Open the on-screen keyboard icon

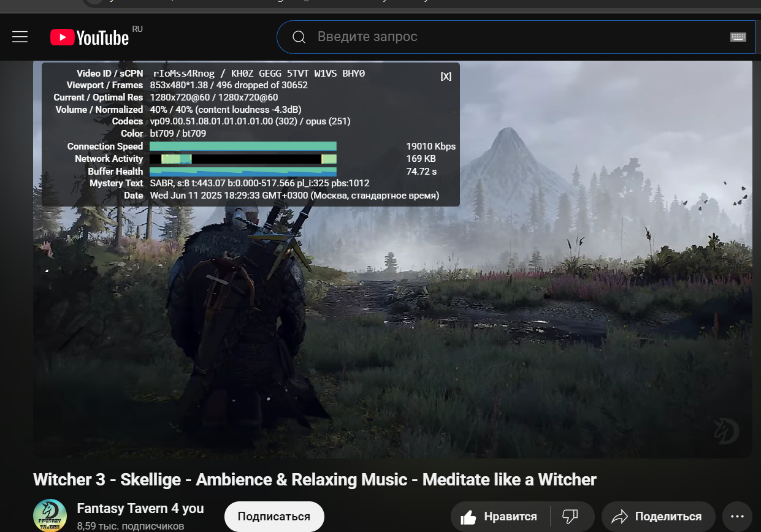(x=738, y=37)
